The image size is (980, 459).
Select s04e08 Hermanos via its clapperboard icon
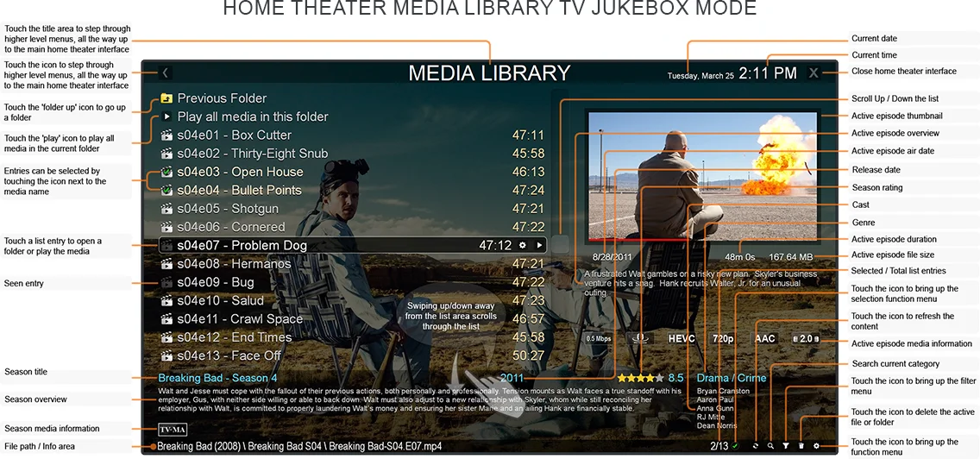[x=166, y=264]
